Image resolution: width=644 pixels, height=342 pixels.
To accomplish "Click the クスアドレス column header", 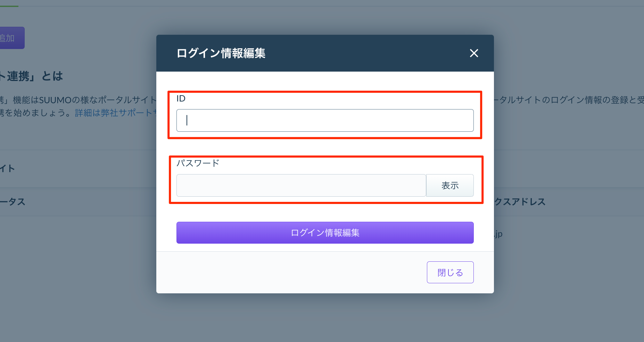I will pyautogui.click(x=520, y=202).
